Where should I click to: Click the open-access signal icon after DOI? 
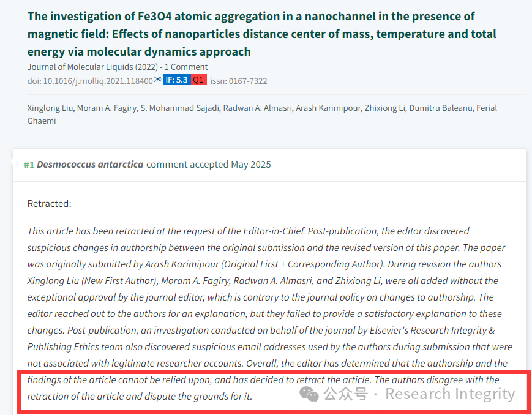(x=157, y=79)
